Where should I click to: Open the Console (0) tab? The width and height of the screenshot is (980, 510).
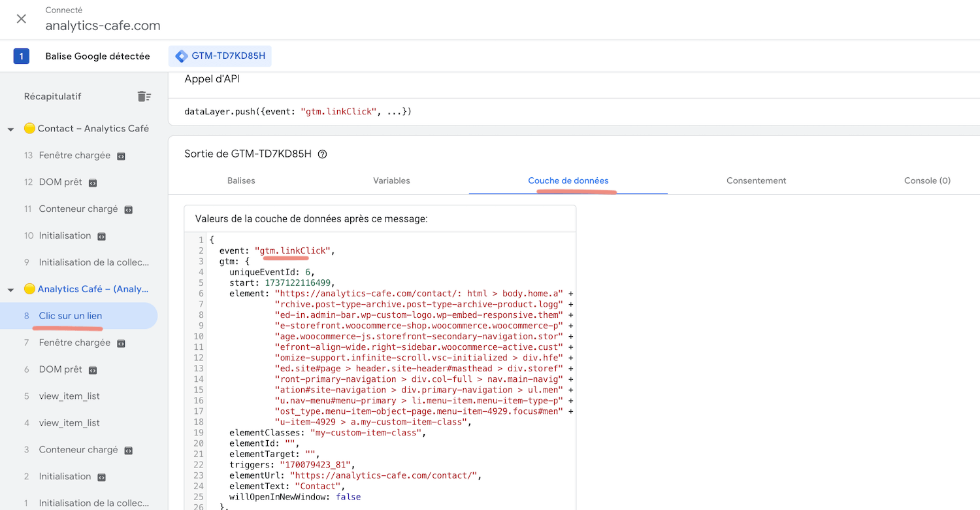click(927, 180)
